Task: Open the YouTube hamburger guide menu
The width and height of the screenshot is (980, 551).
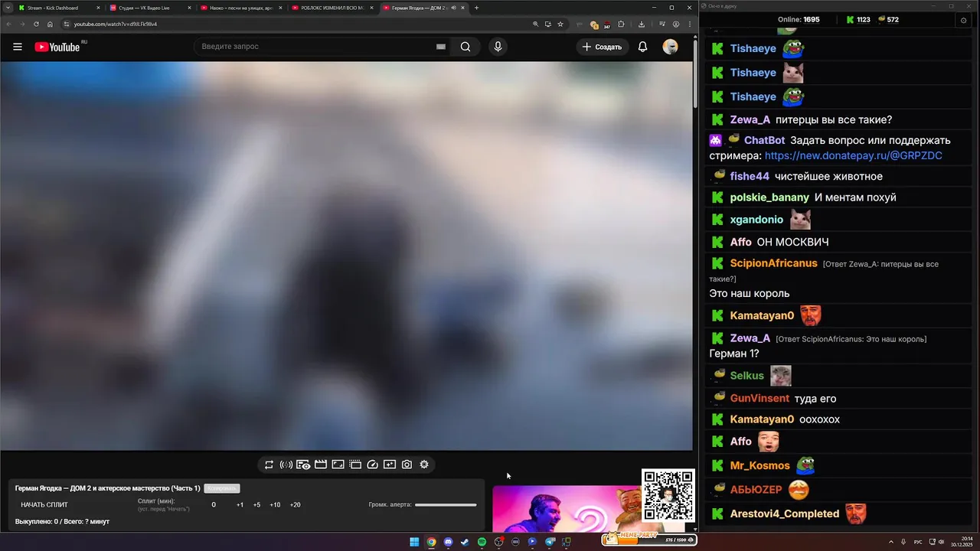Action: [18, 47]
